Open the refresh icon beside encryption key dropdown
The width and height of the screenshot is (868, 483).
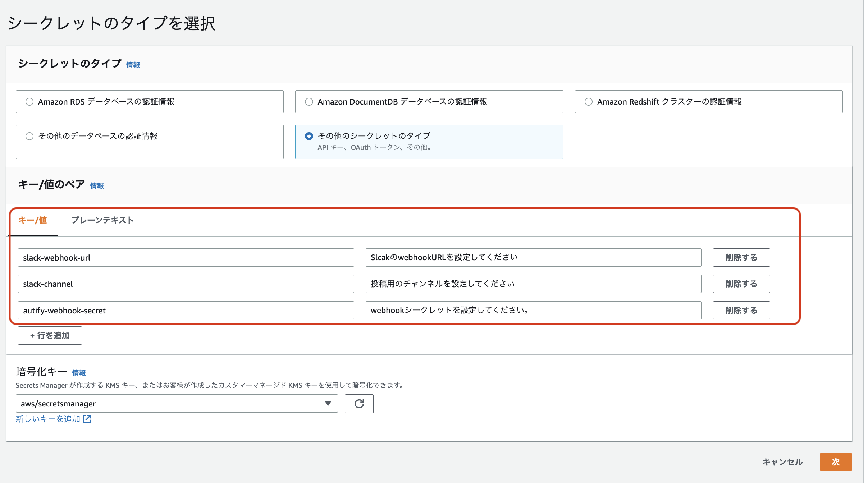click(358, 404)
